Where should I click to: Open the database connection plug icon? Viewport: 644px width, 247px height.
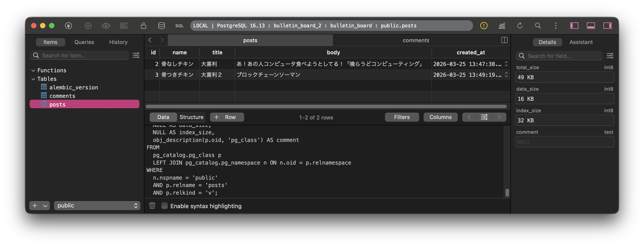point(69,25)
